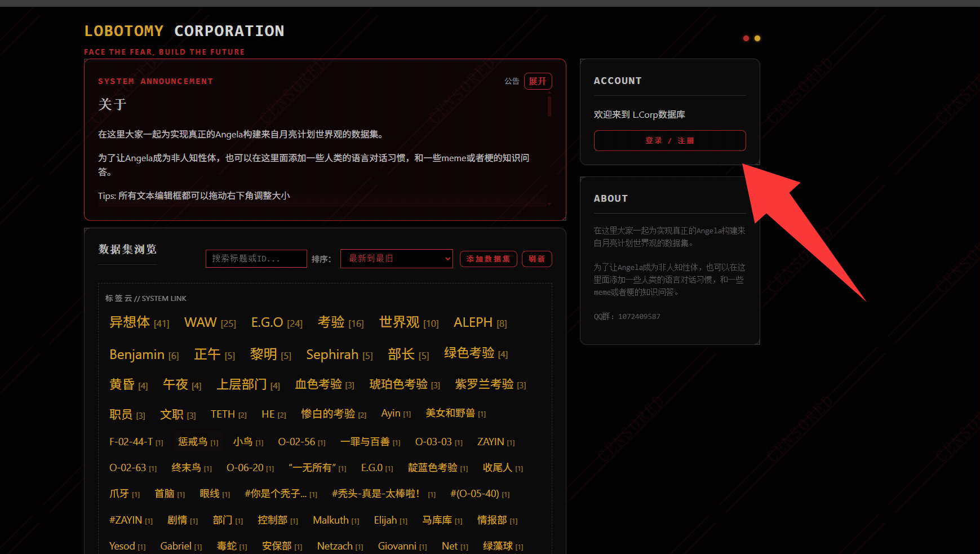This screenshot has width=980, height=554.
Task: Expand the system announcement with 展开
Action: pyautogui.click(x=538, y=81)
